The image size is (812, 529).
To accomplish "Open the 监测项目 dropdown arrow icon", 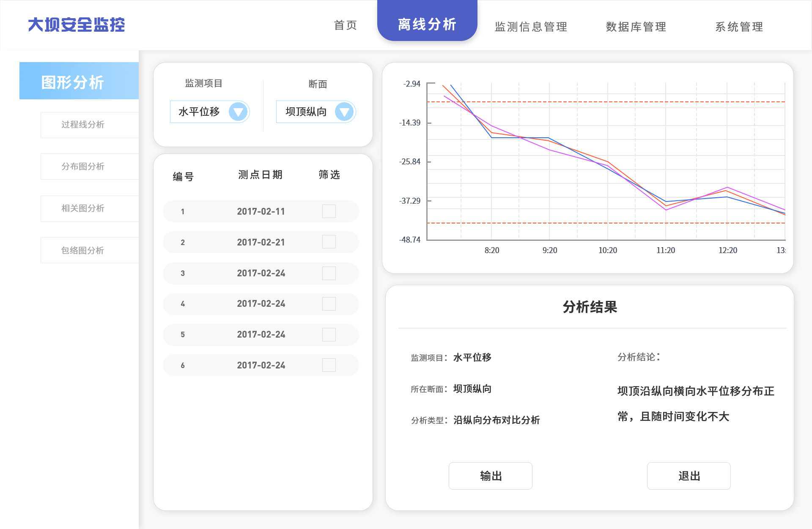I will coord(238,112).
